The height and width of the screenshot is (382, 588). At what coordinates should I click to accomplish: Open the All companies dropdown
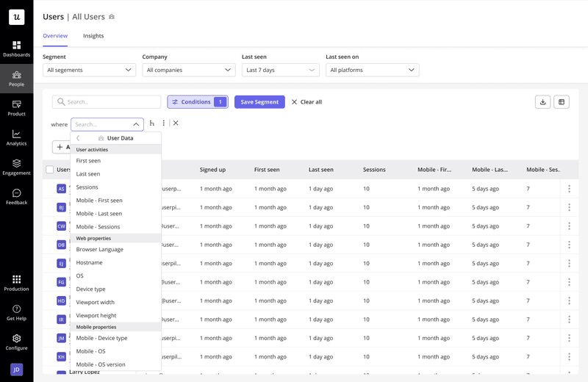(x=189, y=70)
